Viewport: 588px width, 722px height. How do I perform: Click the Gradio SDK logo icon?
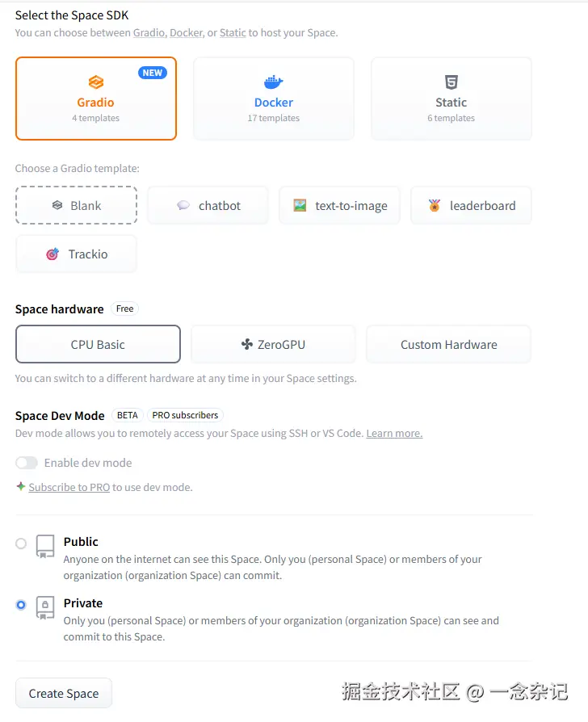(95, 82)
